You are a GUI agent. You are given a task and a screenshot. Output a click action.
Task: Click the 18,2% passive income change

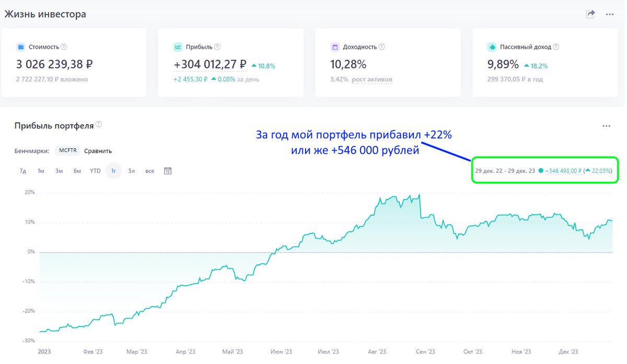(539, 66)
